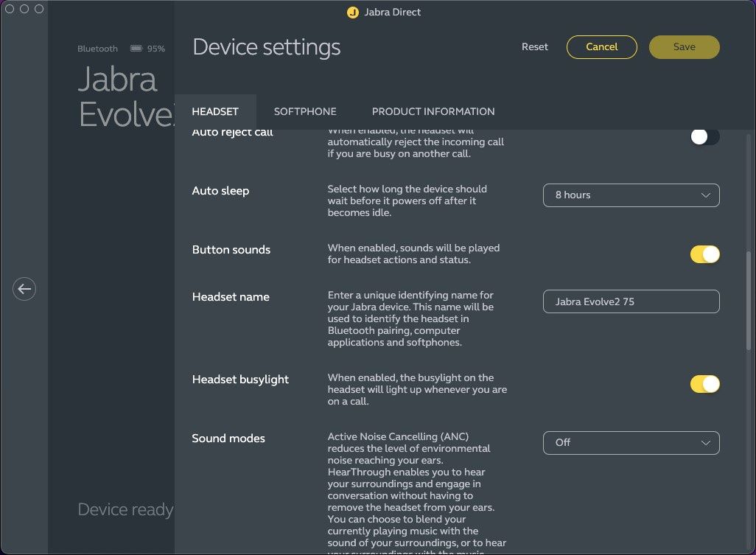756x555 pixels.
Task: Toggle the Auto reject call switch
Action: (x=704, y=137)
